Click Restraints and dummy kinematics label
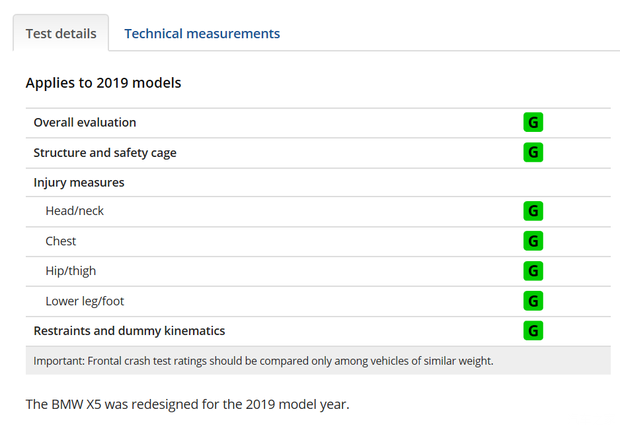Screen dimensions: 620x430 click(x=129, y=331)
